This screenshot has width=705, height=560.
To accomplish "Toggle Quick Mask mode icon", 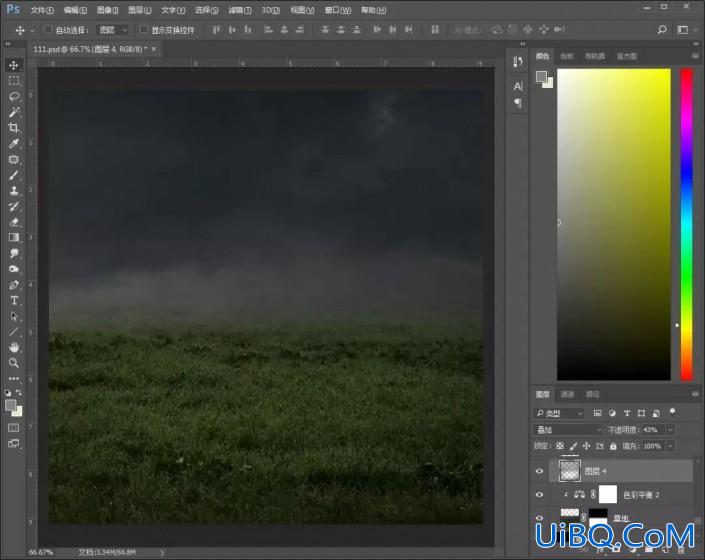I will point(14,428).
